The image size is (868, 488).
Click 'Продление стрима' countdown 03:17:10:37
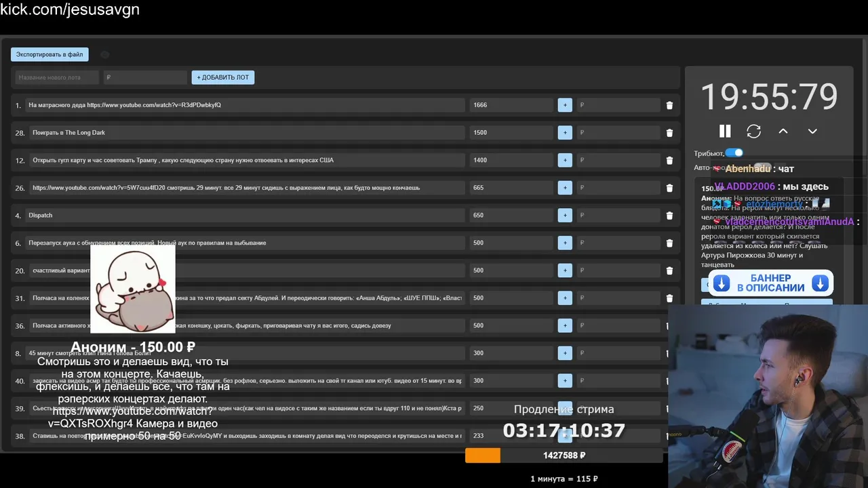click(x=564, y=430)
